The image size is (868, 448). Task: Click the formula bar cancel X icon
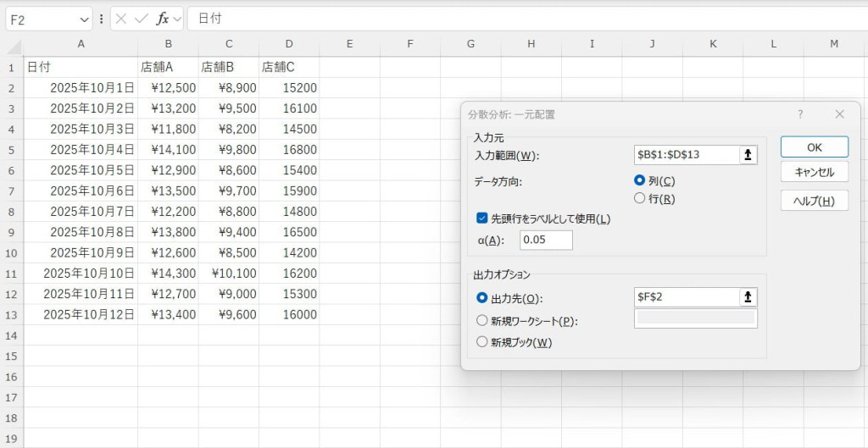coord(121,19)
